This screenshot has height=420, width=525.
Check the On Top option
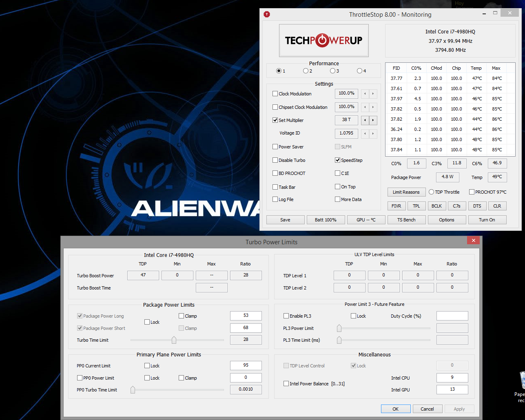pyautogui.click(x=338, y=187)
